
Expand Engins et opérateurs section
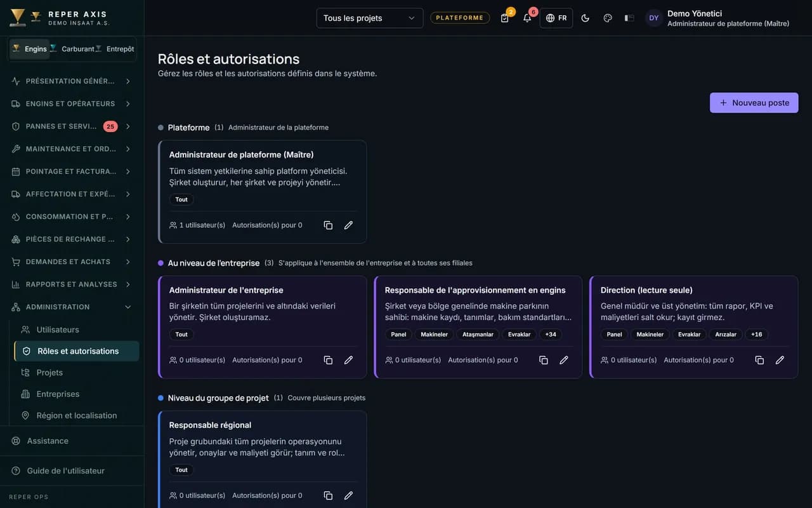pyautogui.click(x=72, y=104)
